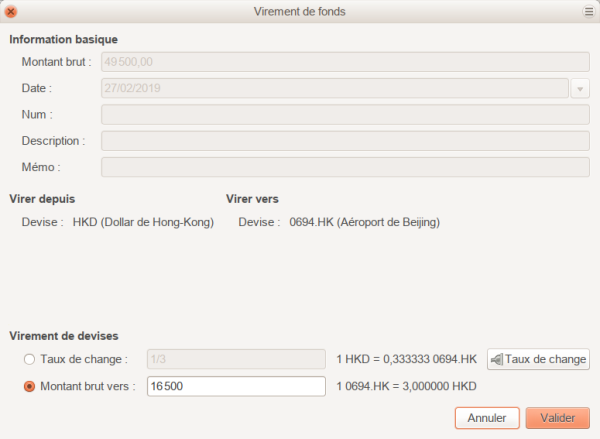Click the Taux de change calculator button
This screenshot has height=439, width=600.
pyautogui.click(x=538, y=359)
